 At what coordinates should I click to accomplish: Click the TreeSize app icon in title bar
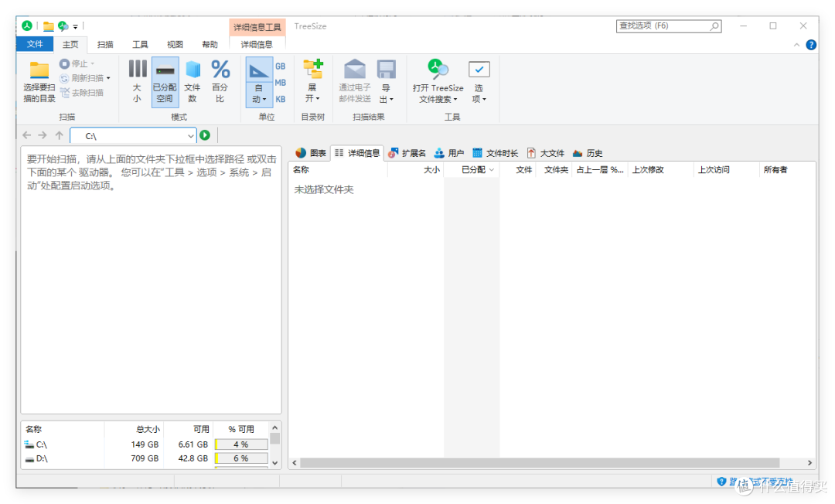(27, 26)
